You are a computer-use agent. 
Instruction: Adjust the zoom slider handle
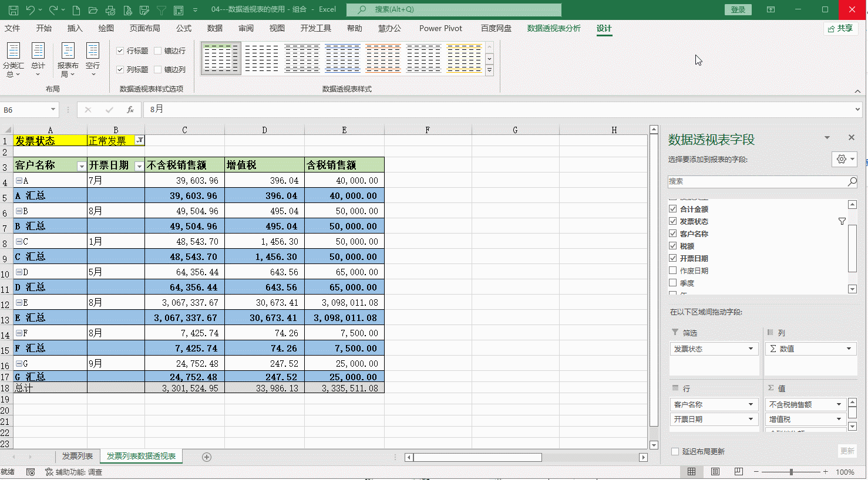coord(791,472)
